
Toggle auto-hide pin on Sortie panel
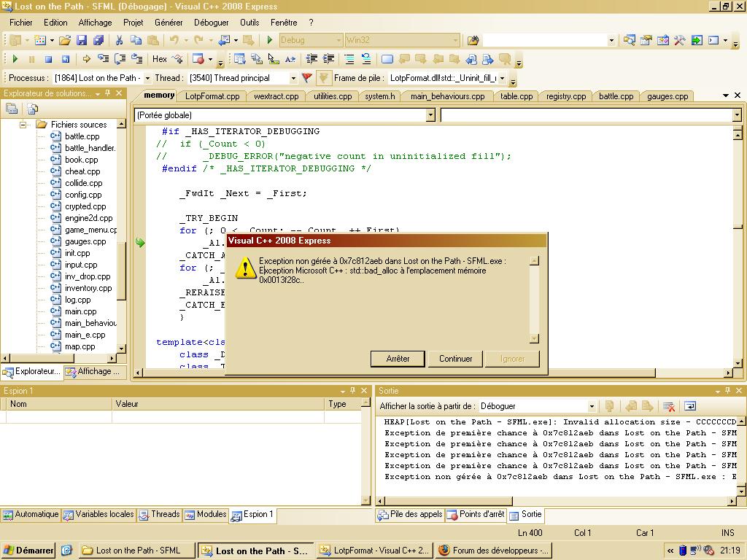(x=727, y=391)
